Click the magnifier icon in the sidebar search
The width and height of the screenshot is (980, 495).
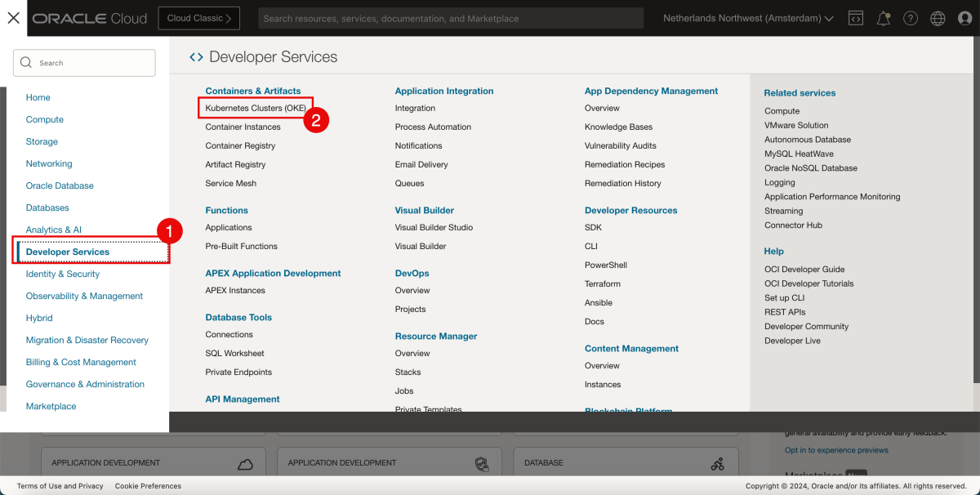(x=25, y=62)
